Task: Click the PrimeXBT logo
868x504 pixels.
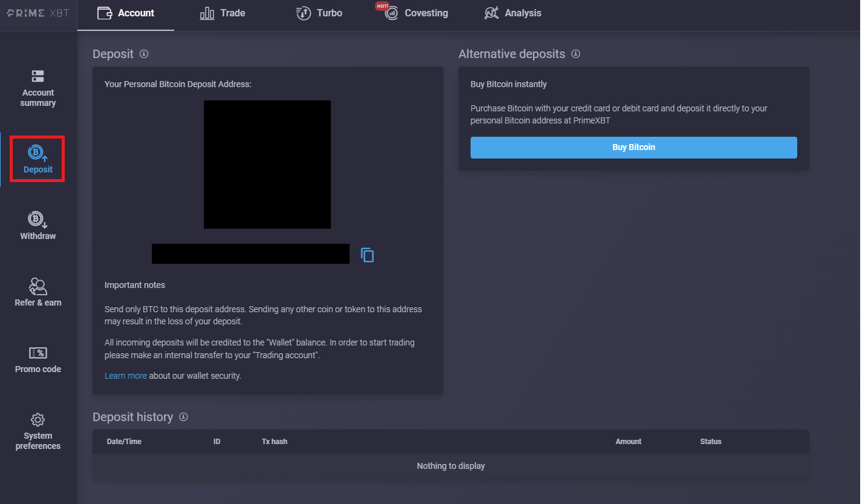Action: pos(38,13)
